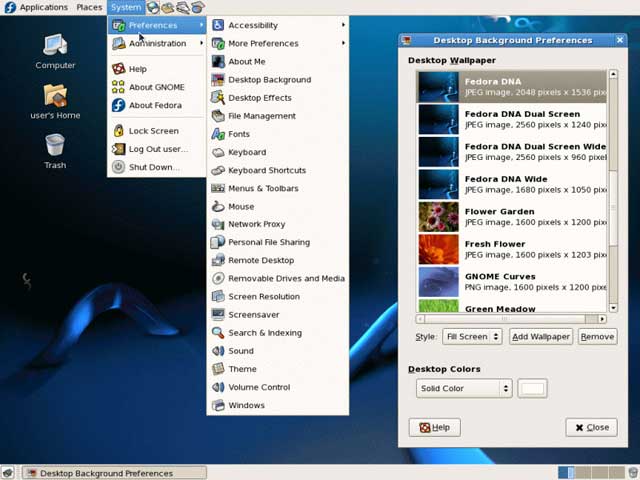
Task: Open the Fedora Applications menu icon
Action: coord(10,7)
